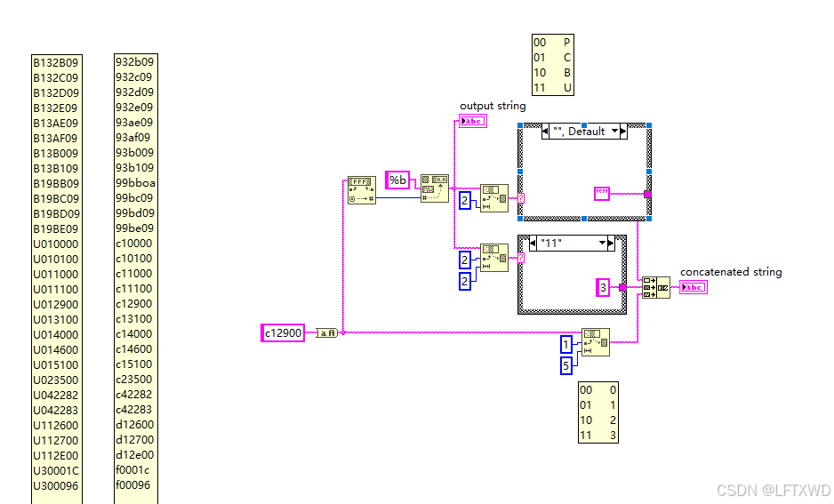Click the B19BB09 entry in the left list
The height and width of the screenshot is (504, 834).
coord(56,184)
